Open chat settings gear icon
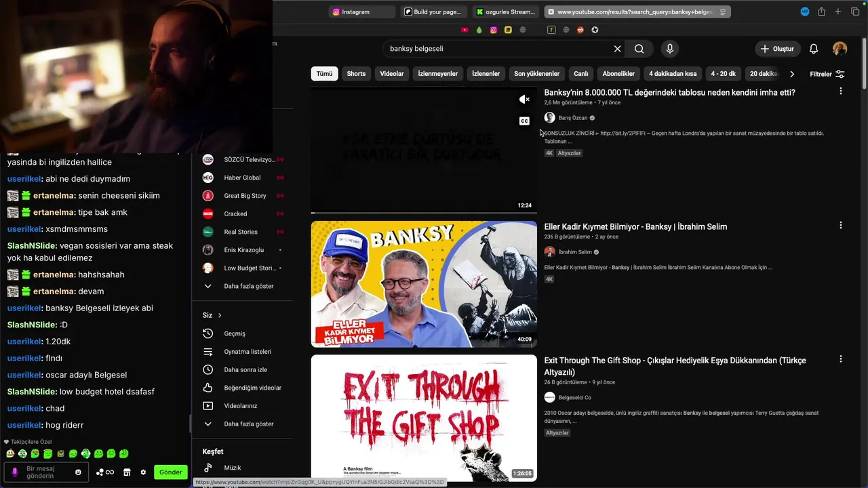Screen dimensions: 868x488 [x=143, y=472]
